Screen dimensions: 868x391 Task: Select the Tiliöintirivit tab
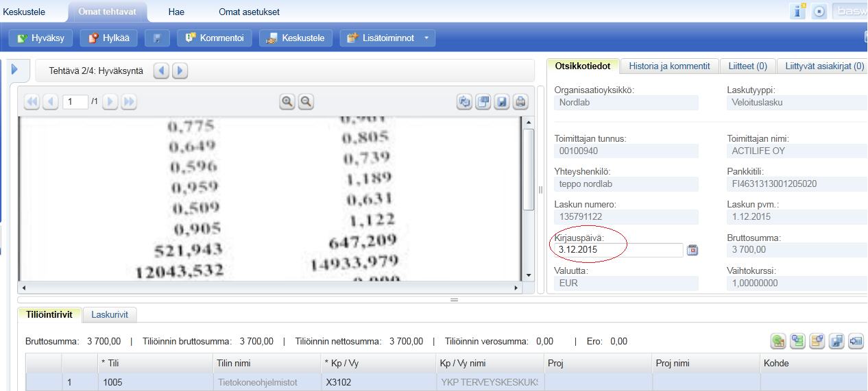click(50, 315)
